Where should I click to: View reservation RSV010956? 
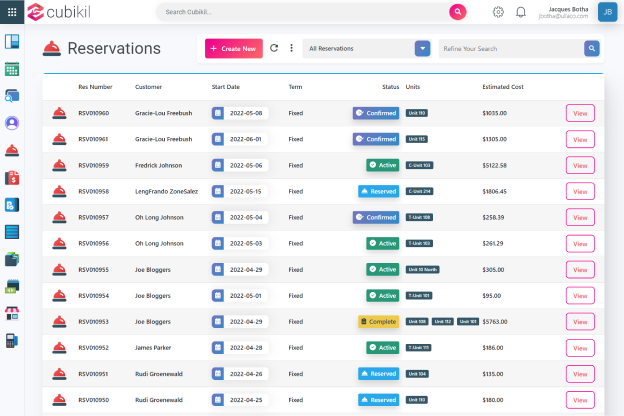(580, 244)
